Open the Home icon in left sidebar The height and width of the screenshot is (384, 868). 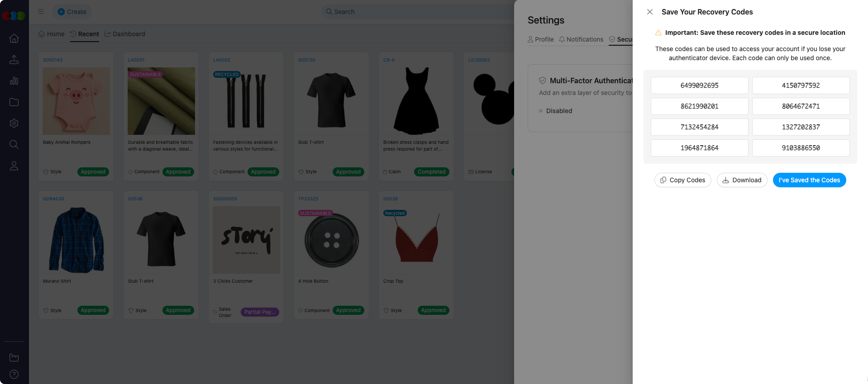(14, 38)
